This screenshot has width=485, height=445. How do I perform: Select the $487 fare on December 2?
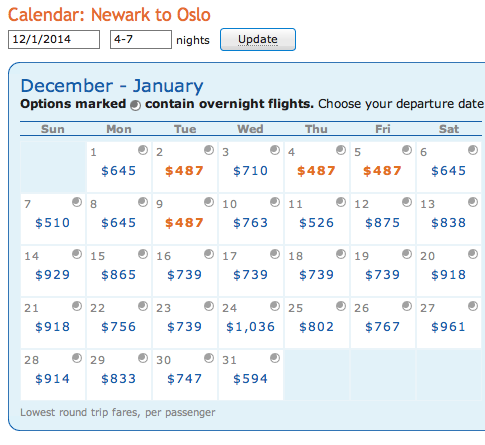(x=184, y=171)
